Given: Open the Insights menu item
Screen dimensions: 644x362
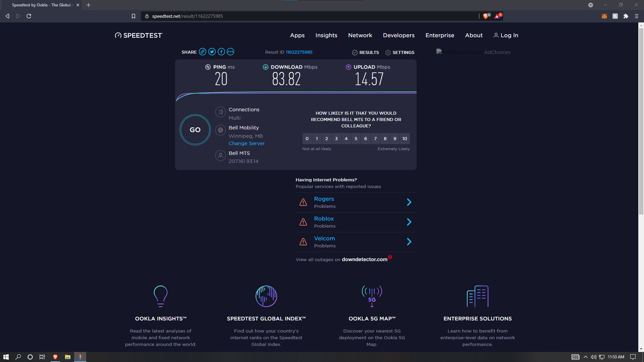Looking at the screenshot, I should (326, 35).
